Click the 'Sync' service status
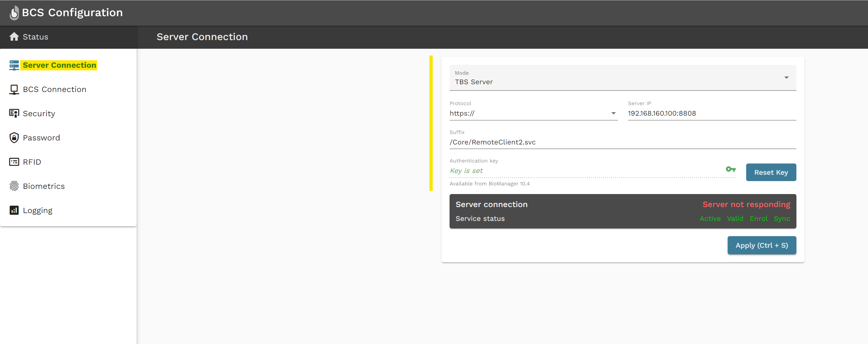868x344 pixels. pos(782,219)
